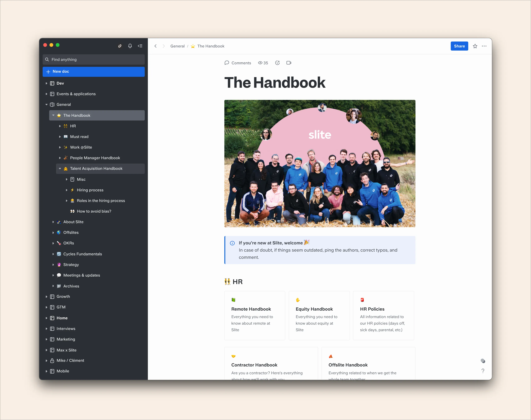This screenshot has width=531, height=420.
Task: Open the Work @Slite doc
Action: click(81, 147)
